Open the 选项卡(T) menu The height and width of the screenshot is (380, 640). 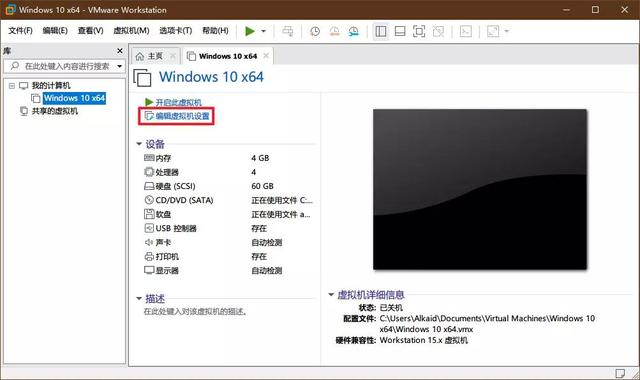click(176, 31)
